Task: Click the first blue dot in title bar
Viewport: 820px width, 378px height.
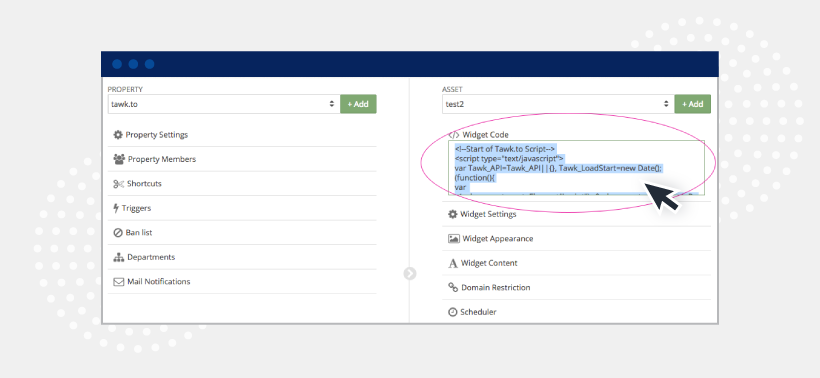Action: tap(117, 64)
